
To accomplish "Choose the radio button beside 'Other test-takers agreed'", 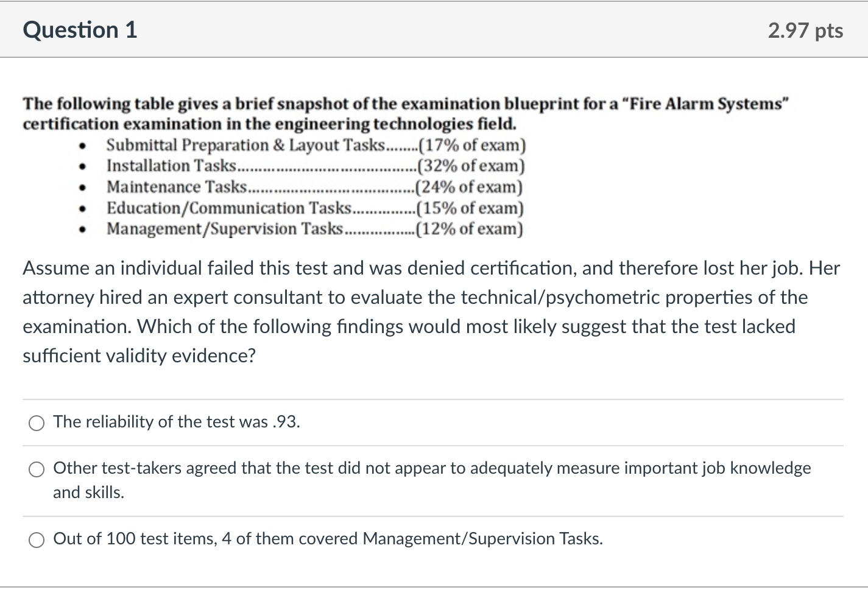I will click(37, 469).
